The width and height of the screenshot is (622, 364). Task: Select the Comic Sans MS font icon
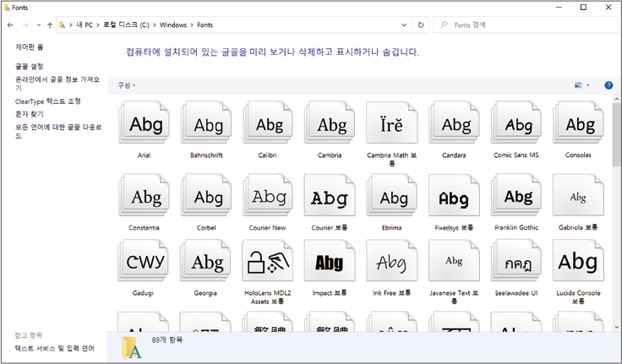(x=516, y=122)
